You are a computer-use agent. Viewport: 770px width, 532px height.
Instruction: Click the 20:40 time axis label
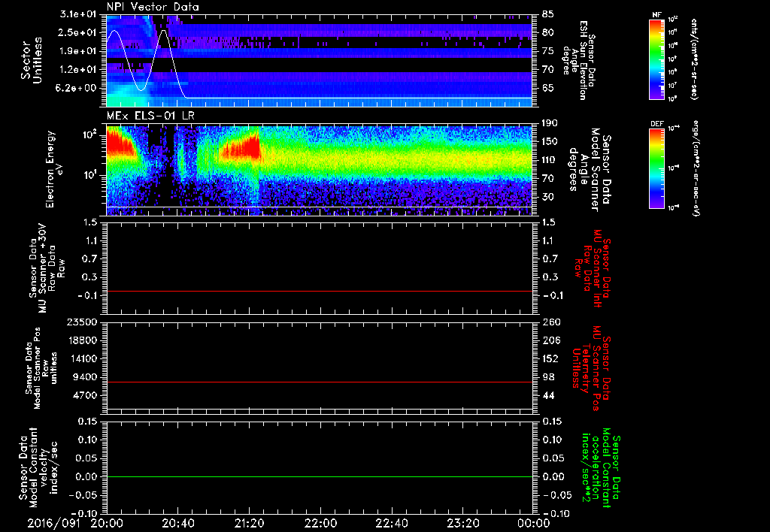(x=177, y=523)
